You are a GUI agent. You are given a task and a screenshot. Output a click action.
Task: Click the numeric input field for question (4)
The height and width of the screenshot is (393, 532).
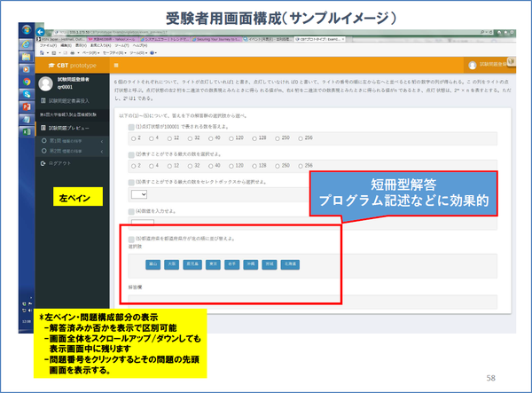143,222
